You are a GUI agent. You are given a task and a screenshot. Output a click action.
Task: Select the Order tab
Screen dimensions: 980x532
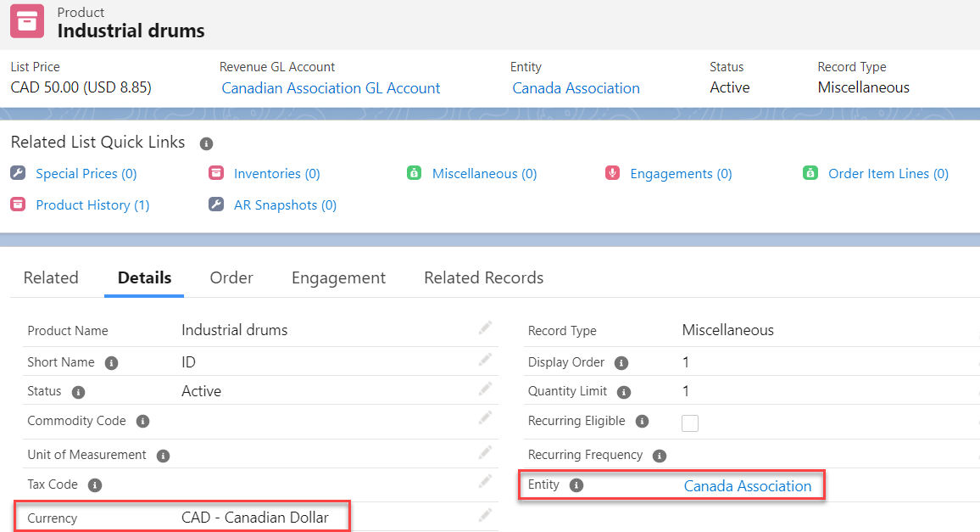231,278
